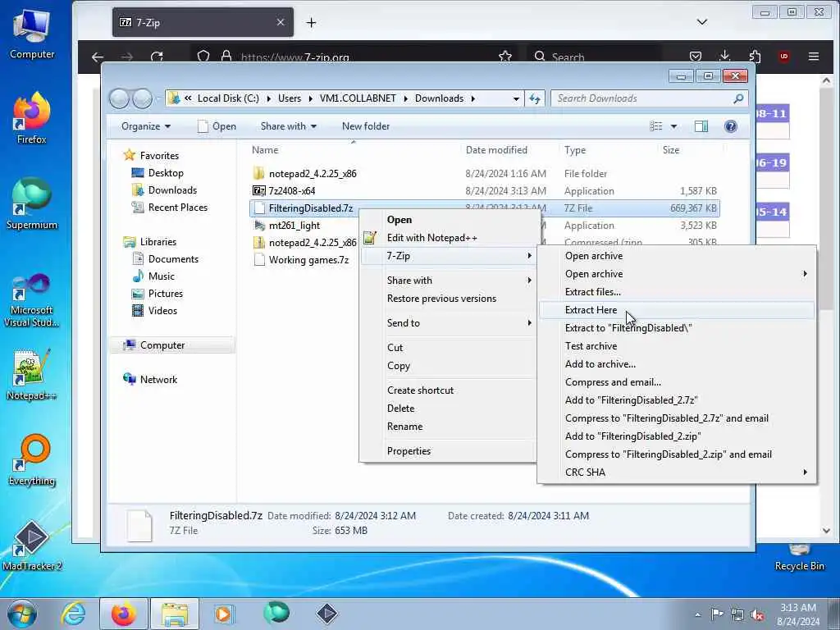Click the Supermium taskbar icon
The image size is (840, 630).
tap(276, 613)
